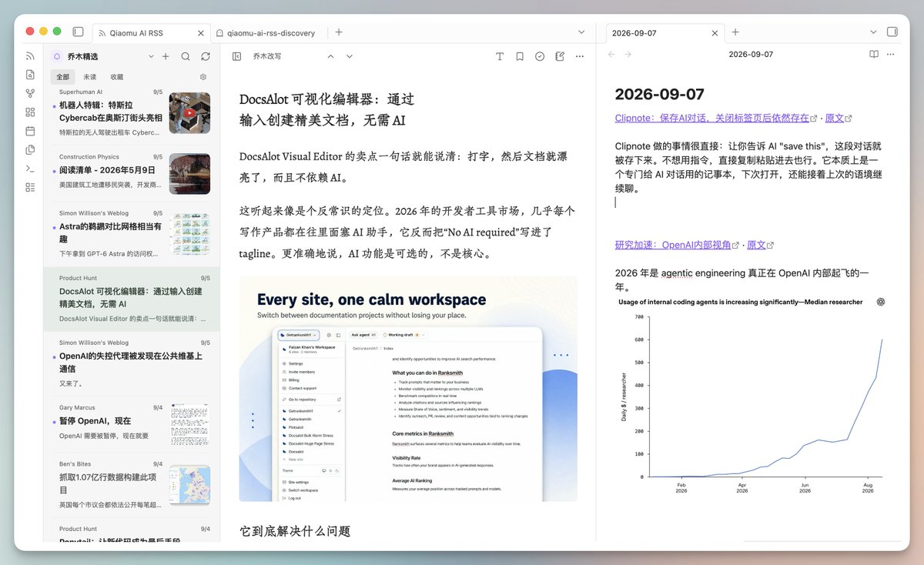The width and height of the screenshot is (924, 565).
Task: Switch note to reading view
Action: (x=874, y=55)
